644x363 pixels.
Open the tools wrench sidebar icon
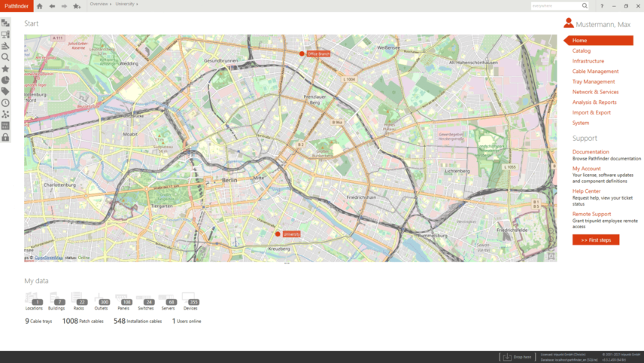pyautogui.click(x=5, y=46)
